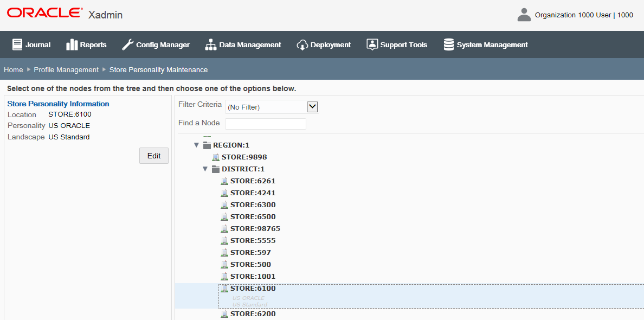Click the System Management database icon
Viewport: 644px width, 320px height.
[449, 44]
